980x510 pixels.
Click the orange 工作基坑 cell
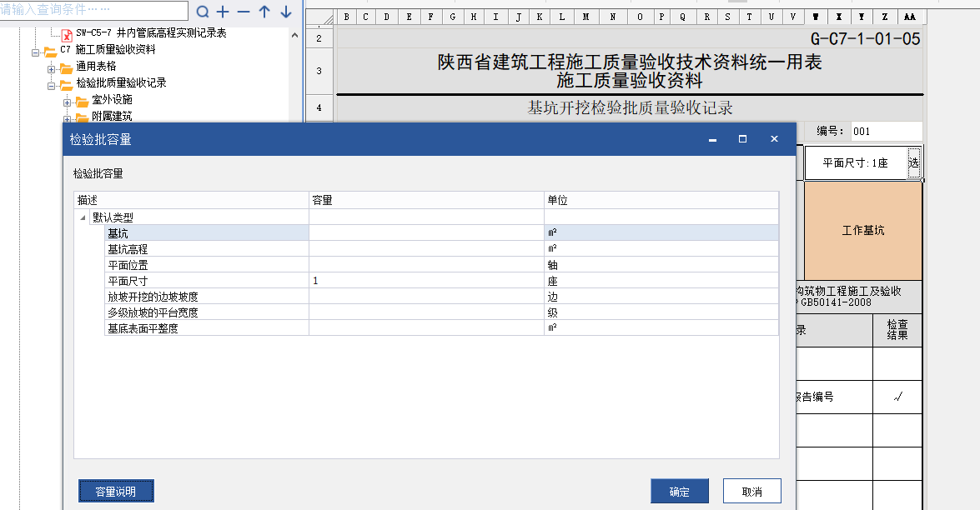click(x=863, y=230)
